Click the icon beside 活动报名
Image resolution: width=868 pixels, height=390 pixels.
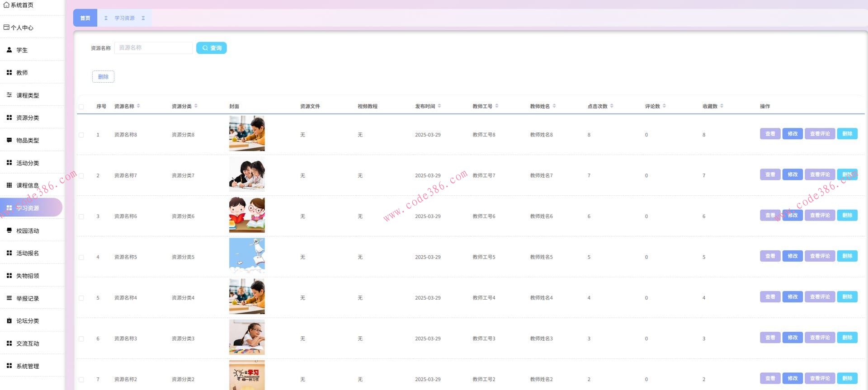(9, 253)
